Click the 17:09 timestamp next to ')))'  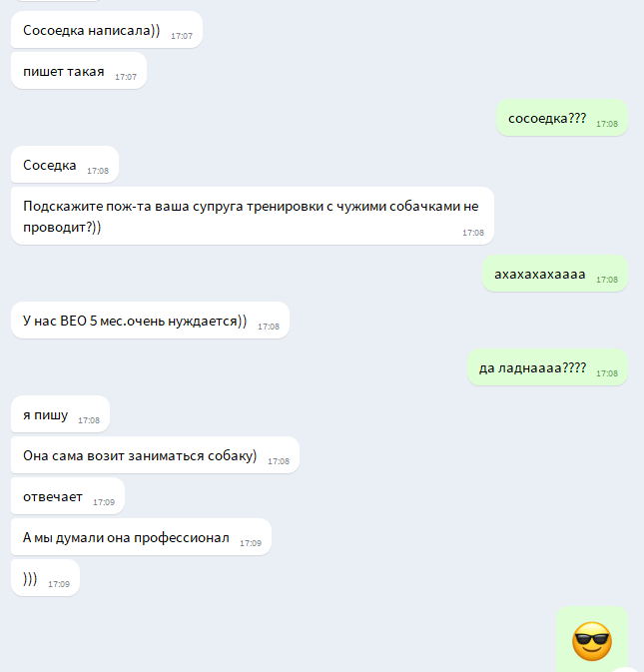59,584
